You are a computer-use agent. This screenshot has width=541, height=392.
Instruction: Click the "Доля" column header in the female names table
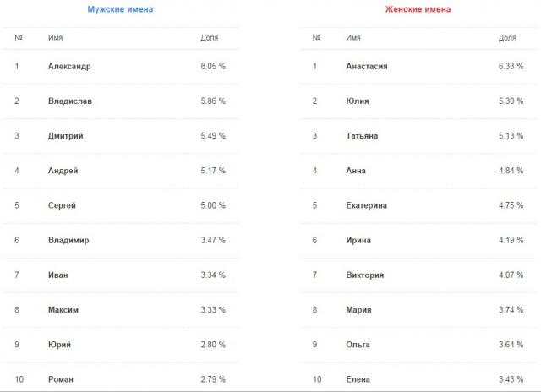[507, 38]
